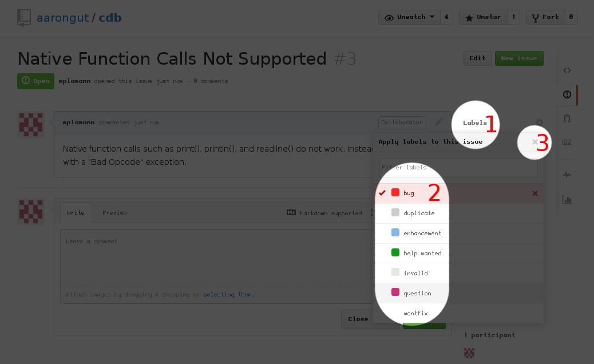Viewport: 594px width, 364px height.
Task: Select the duplicate label option
Action: (418, 213)
